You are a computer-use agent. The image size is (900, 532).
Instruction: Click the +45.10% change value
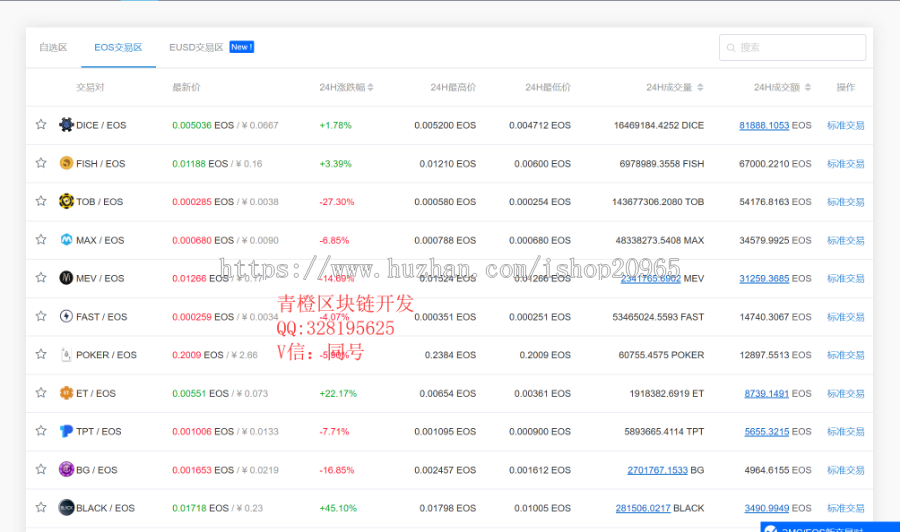click(x=338, y=508)
